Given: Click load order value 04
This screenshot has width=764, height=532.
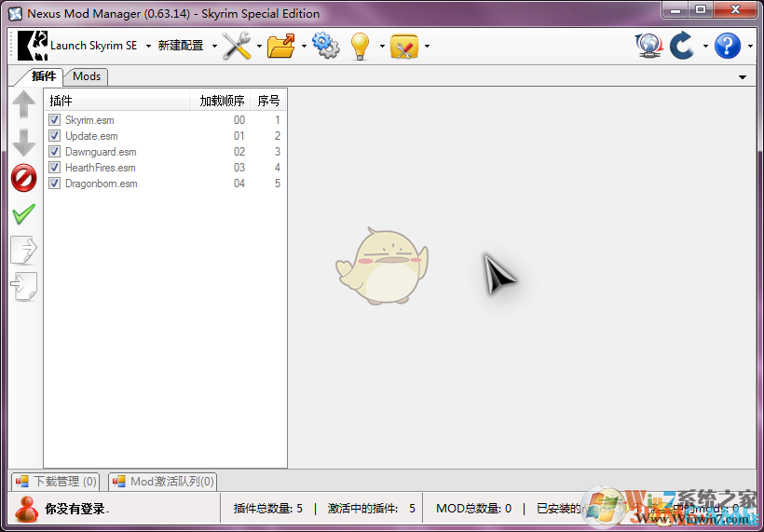Looking at the screenshot, I should coord(239,184).
